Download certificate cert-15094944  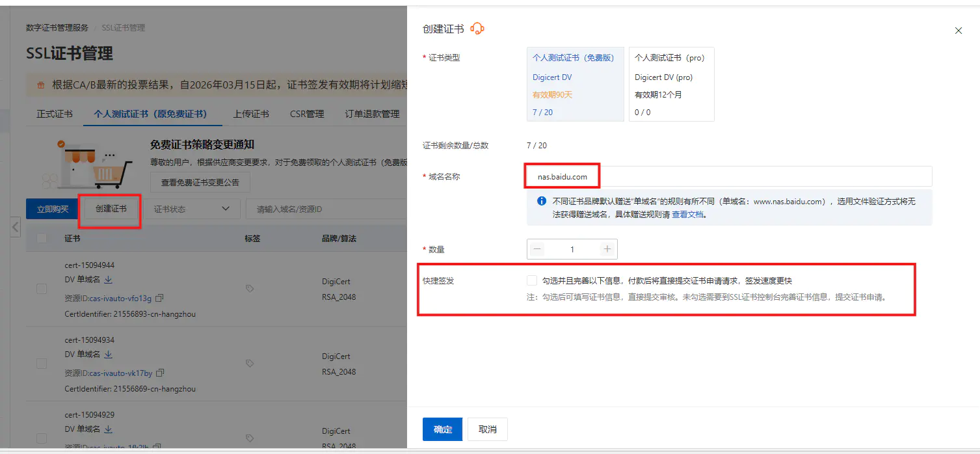[109, 280]
